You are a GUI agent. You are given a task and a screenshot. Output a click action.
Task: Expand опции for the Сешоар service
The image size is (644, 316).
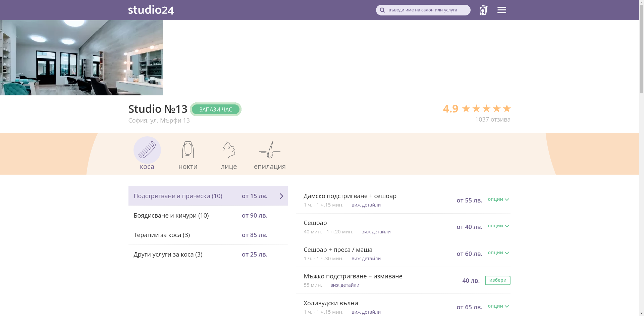tap(498, 226)
